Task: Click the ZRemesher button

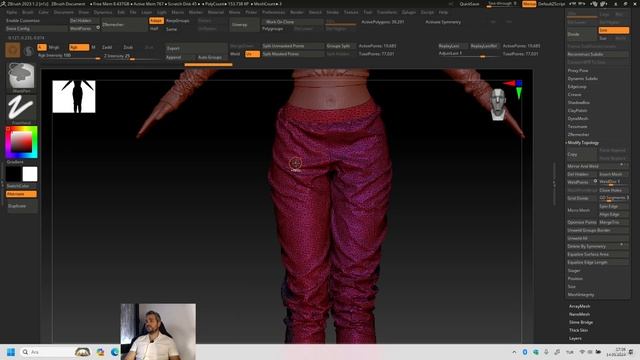Action: (123, 24)
